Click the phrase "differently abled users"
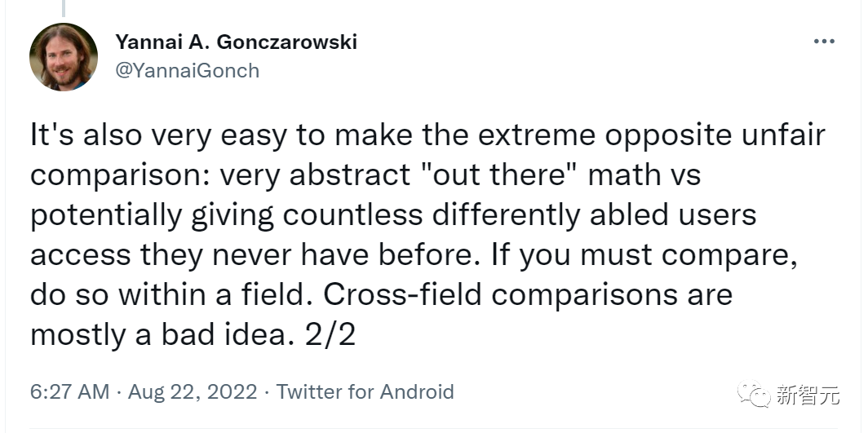 point(595,214)
